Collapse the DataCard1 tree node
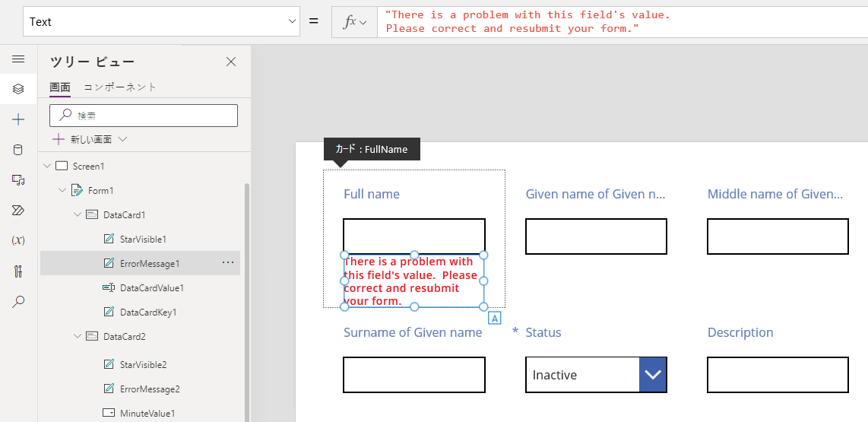The width and height of the screenshot is (868, 422). click(78, 215)
